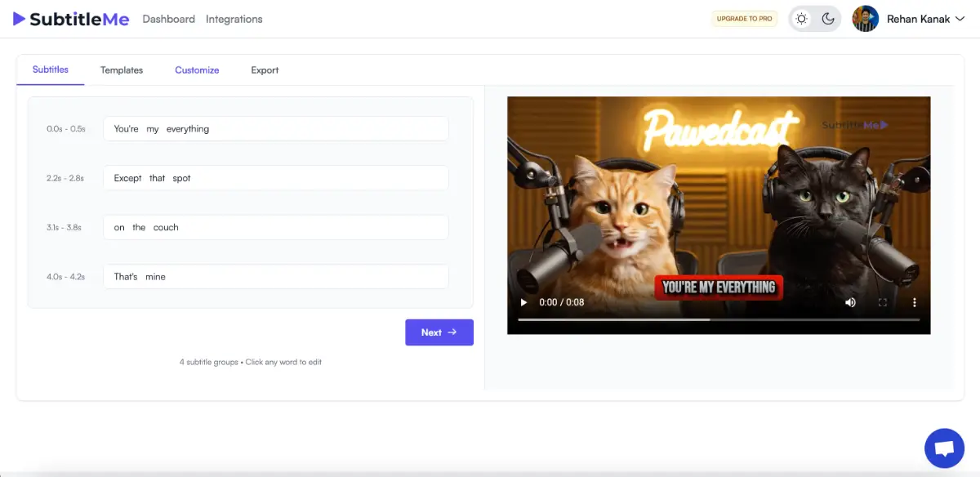Click the Rehan Kanak profile avatar
Image resolution: width=980 pixels, height=477 pixels.
coord(865,19)
